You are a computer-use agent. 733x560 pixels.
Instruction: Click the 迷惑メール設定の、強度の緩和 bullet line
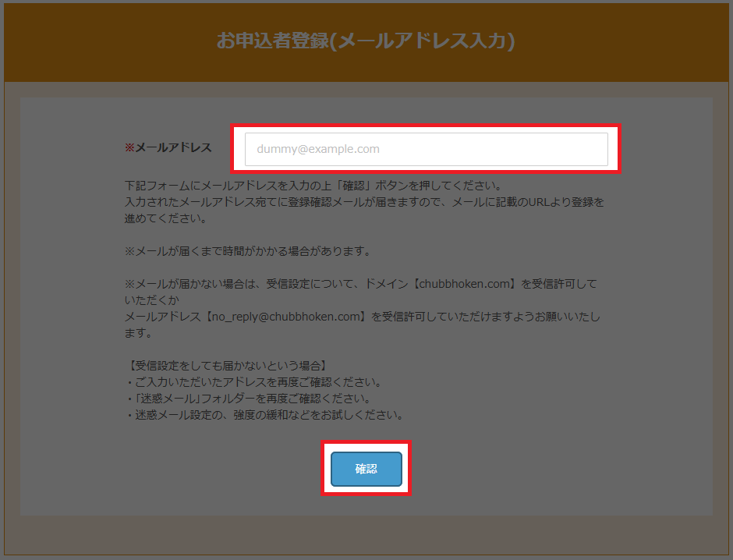point(264,415)
